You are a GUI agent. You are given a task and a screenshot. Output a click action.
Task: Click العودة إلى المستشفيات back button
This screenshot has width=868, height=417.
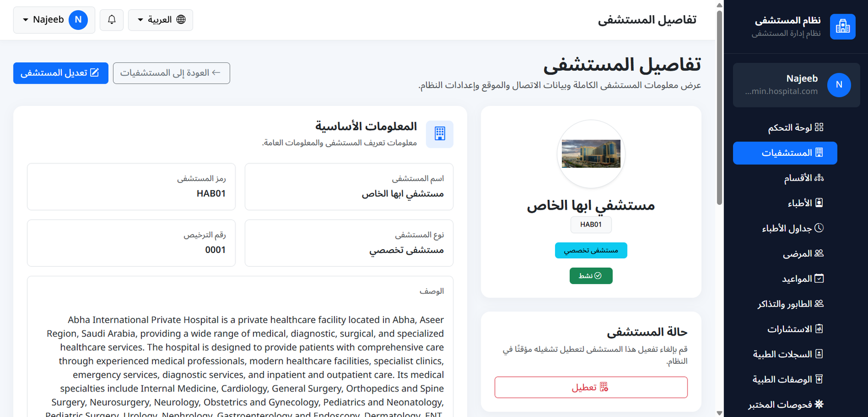(x=171, y=73)
